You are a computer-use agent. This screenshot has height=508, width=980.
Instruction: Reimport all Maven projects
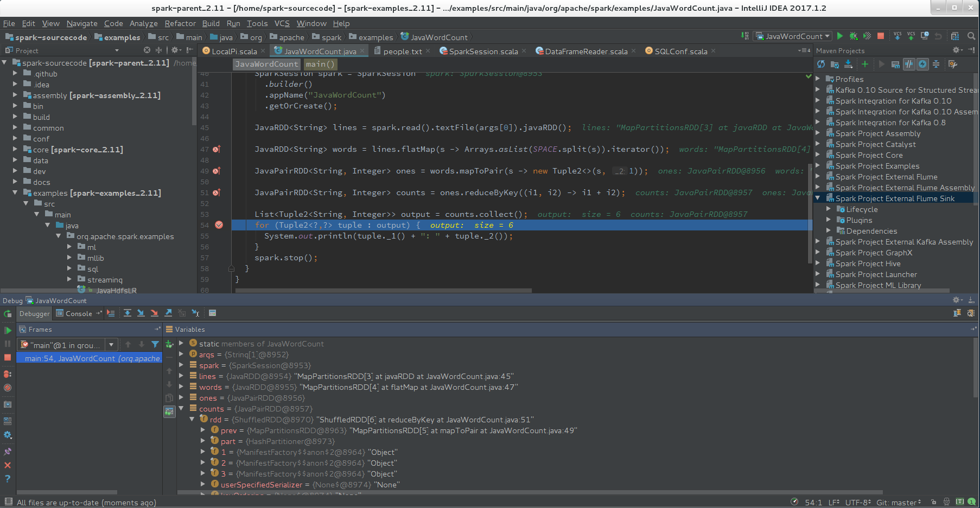(x=821, y=65)
